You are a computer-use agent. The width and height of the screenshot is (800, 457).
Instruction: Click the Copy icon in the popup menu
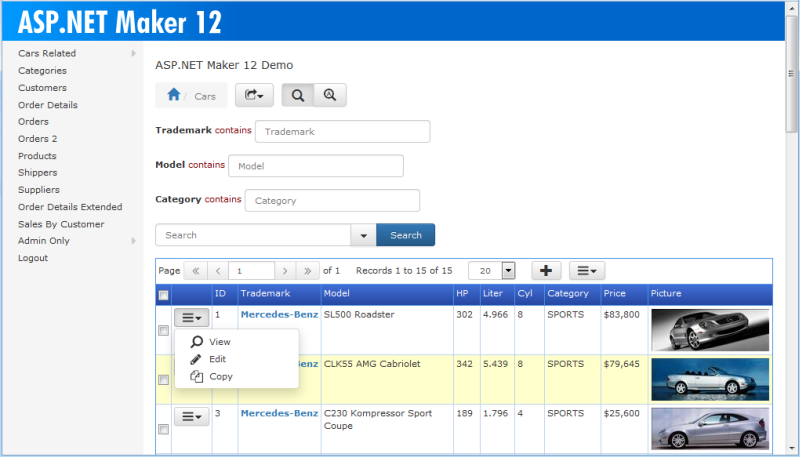(196, 376)
